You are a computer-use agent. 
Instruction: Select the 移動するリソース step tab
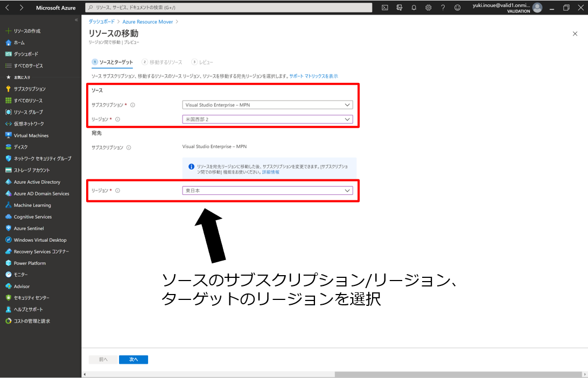pos(162,62)
